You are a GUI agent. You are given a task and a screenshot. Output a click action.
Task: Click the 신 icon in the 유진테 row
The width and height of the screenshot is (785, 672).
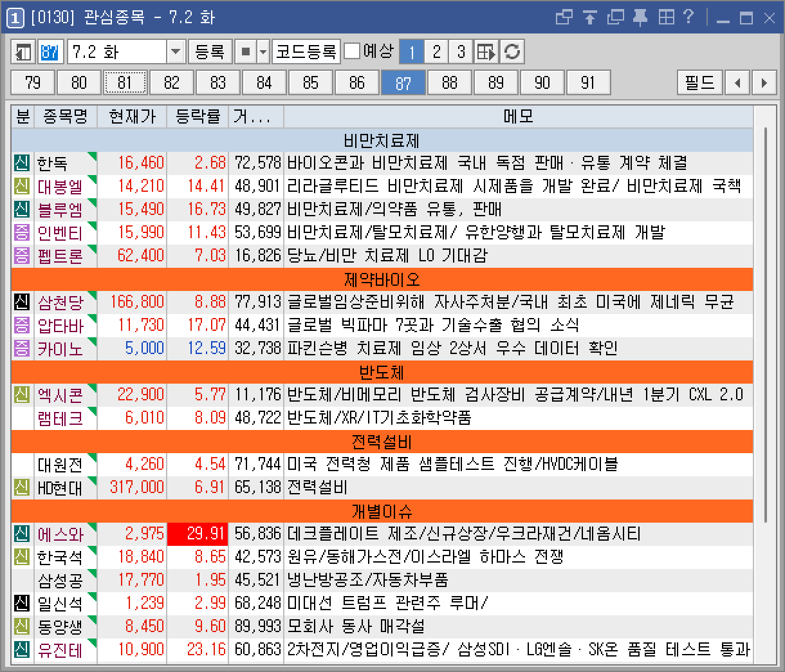[23, 649]
